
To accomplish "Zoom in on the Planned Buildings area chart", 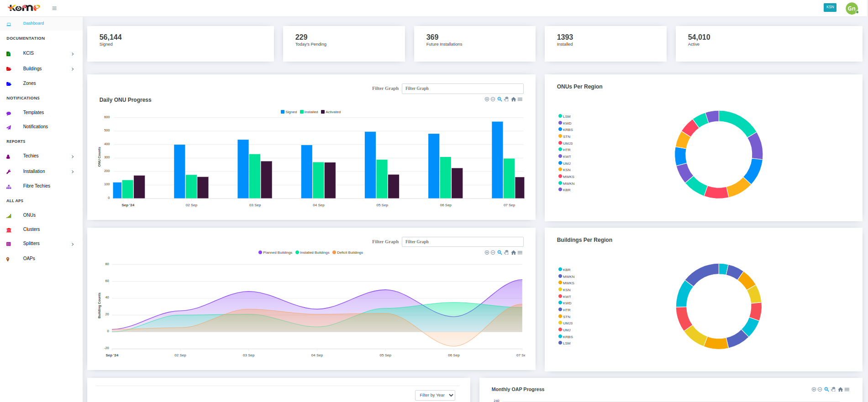I will point(487,252).
